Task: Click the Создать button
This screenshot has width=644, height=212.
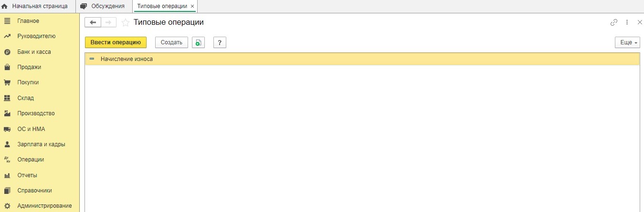Action: click(x=171, y=42)
